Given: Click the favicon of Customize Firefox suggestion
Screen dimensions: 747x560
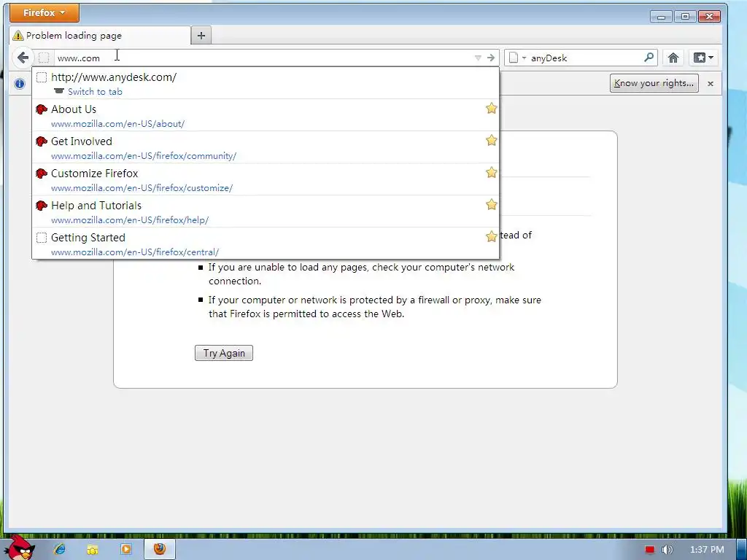Looking at the screenshot, I should pyautogui.click(x=42, y=174).
